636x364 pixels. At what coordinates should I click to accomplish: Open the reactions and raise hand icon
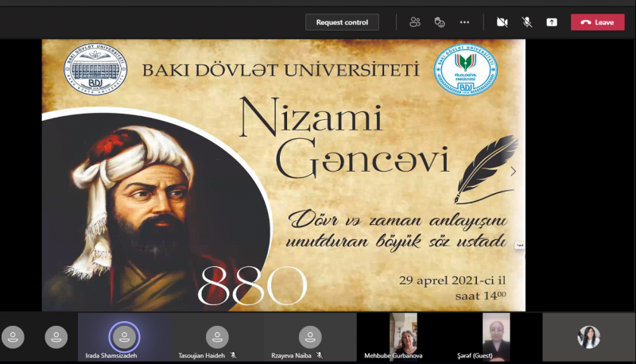(x=440, y=22)
